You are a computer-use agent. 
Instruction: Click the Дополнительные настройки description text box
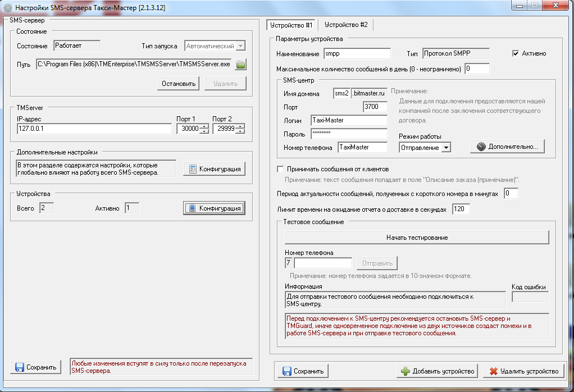[96, 168]
